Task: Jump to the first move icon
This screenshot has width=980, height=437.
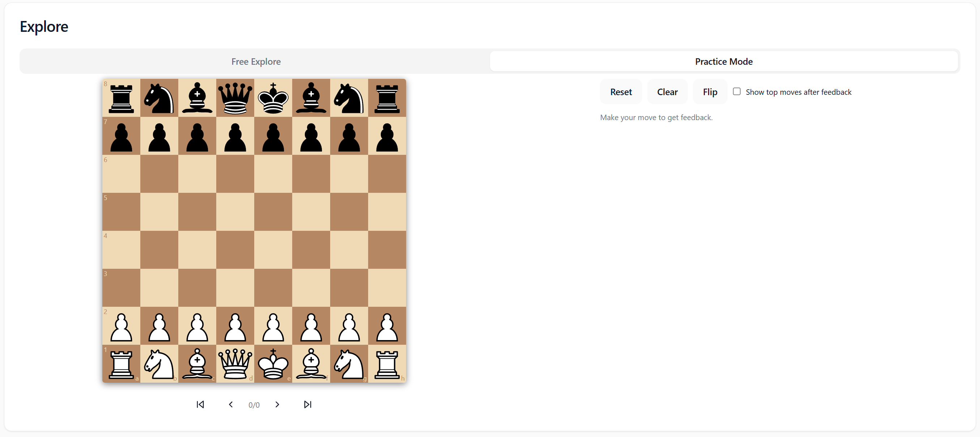Action: point(200,404)
